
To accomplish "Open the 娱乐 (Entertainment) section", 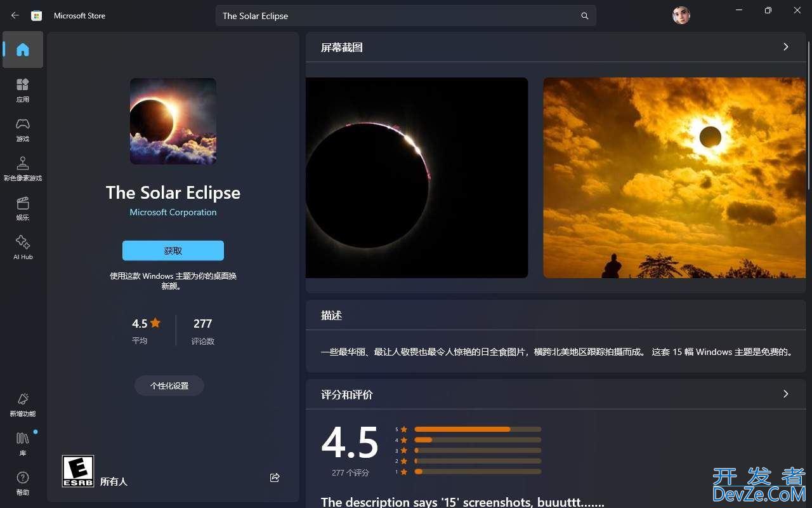I will pos(23,208).
